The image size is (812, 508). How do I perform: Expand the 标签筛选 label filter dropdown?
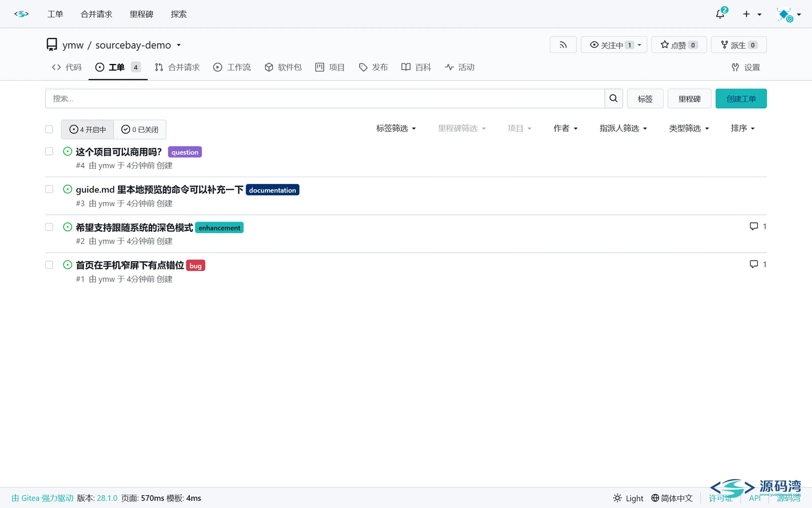(396, 129)
